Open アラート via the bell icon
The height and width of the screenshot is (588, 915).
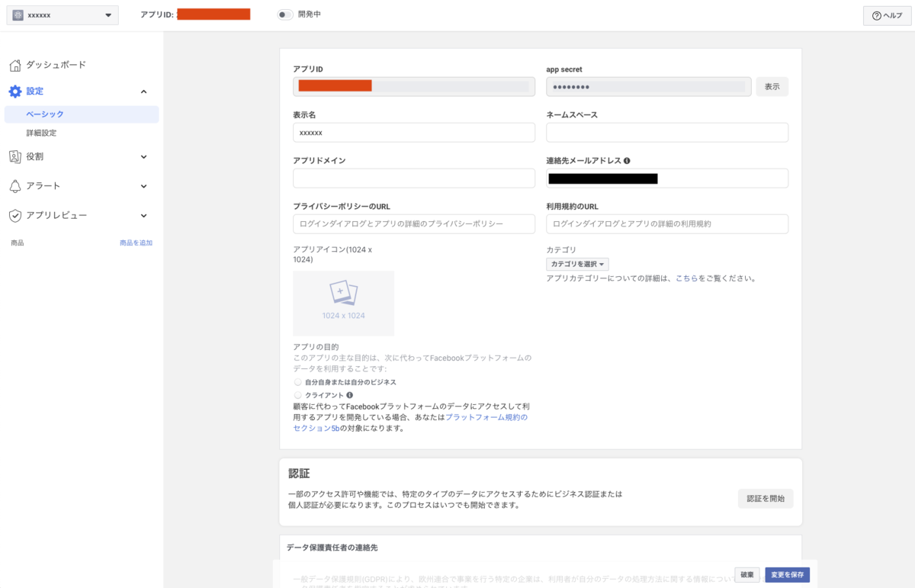coord(17,185)
